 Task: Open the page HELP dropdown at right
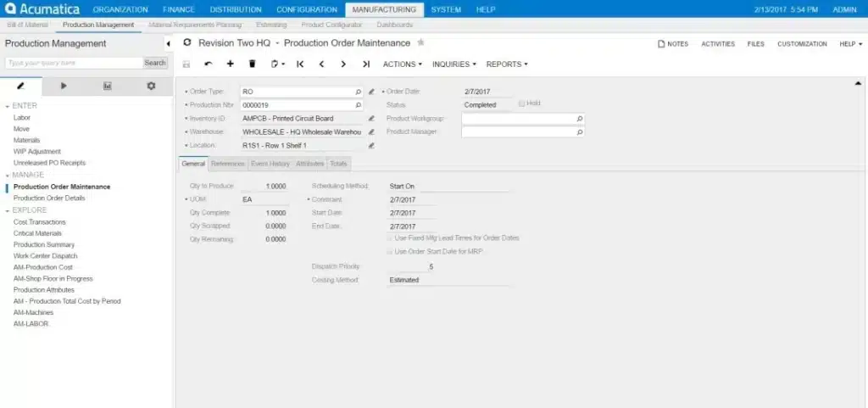pyautogui.click(x=851, y=44)
